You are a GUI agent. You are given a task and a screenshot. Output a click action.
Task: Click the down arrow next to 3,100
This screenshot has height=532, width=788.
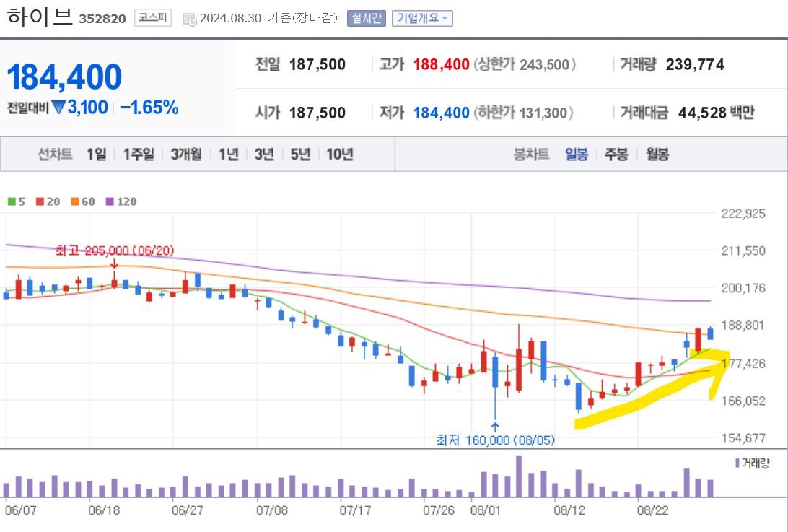[x=58, y=107]
